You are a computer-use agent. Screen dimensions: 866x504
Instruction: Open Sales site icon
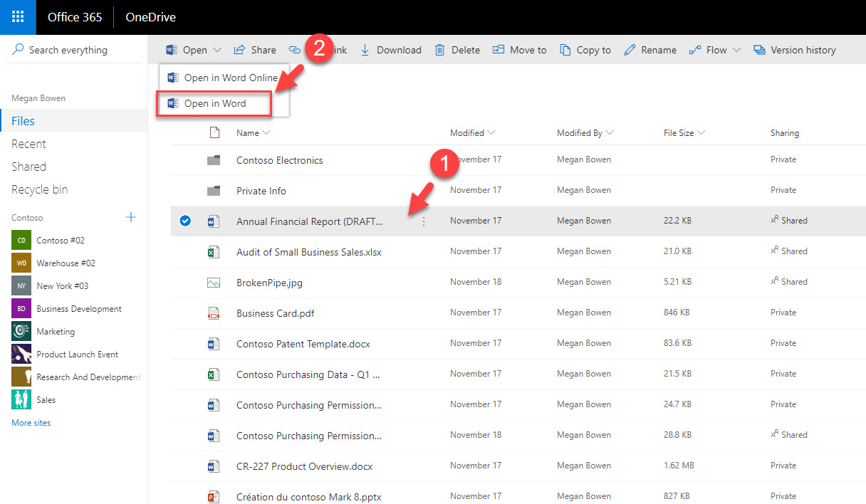click(x=21, y=400)
